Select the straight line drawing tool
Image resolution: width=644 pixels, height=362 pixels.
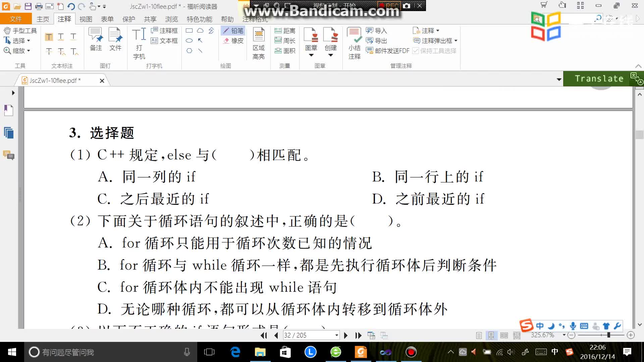[x=200, y=51]
